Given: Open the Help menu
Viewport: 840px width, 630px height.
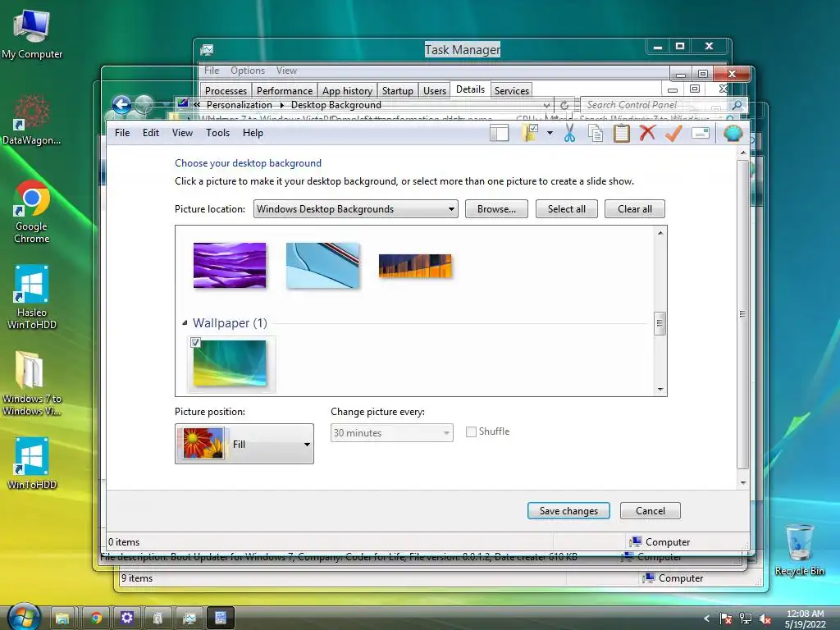Looking at the screenshot, I should pos(253,133).
